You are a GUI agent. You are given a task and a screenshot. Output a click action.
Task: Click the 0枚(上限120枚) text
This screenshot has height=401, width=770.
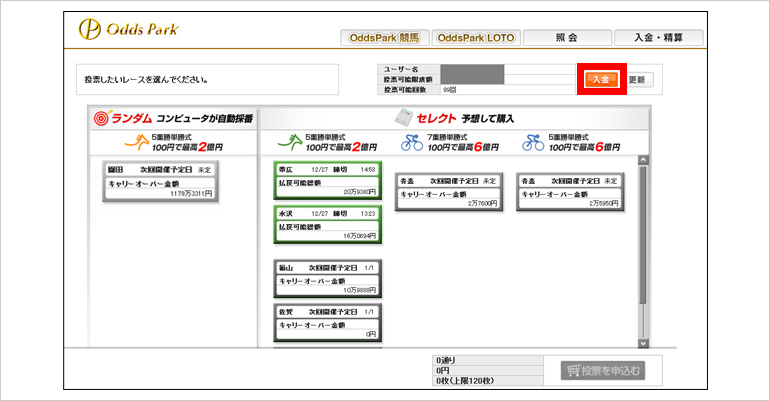point(465,381)
